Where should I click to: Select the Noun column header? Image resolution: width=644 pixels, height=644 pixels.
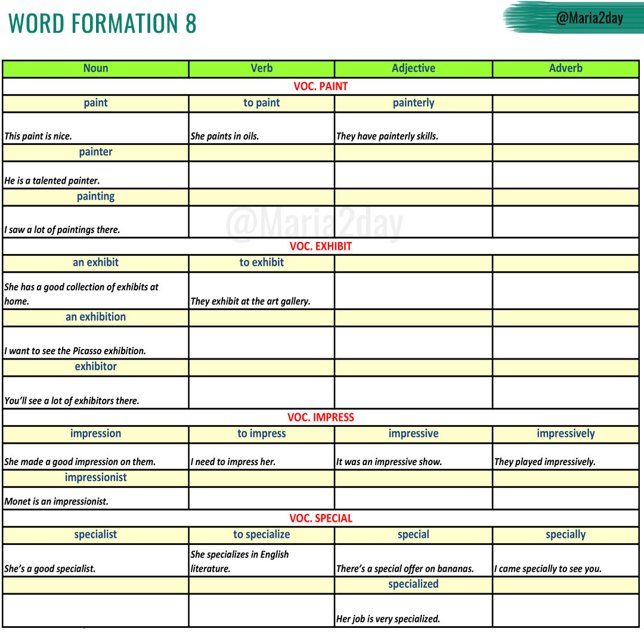click(95, 68)
